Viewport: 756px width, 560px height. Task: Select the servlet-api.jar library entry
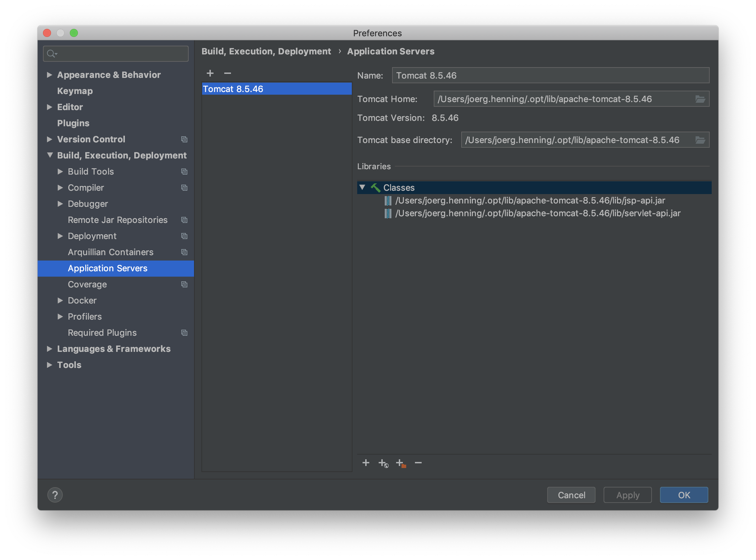pyautogui.click(x=537, y=213)
